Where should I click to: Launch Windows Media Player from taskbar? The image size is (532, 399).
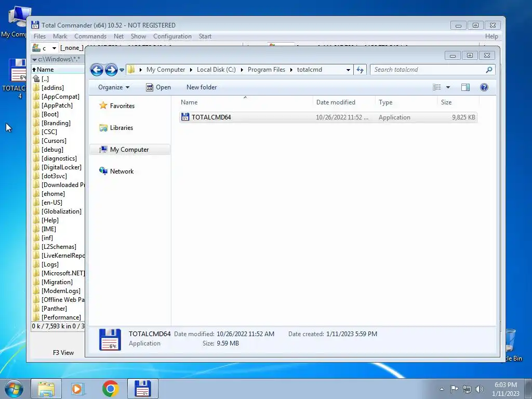pos(78,389)
